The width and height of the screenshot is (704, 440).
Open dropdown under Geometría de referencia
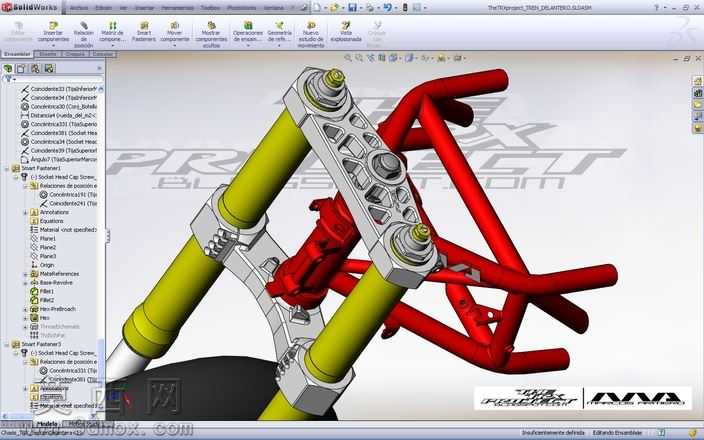pos(279,46)
